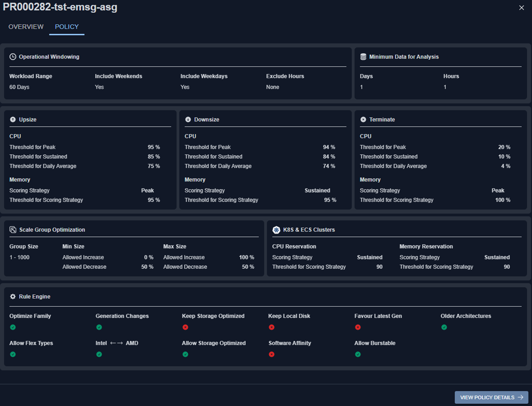Click the Favour Latest Gen red indicator

[358, 327]
